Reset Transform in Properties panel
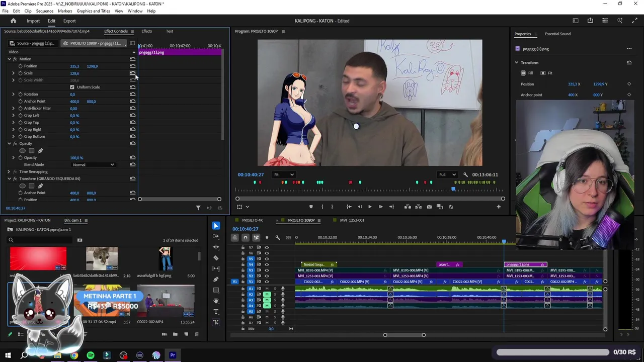Viewport: 644px width, 362px height. (x=629, y=62)
